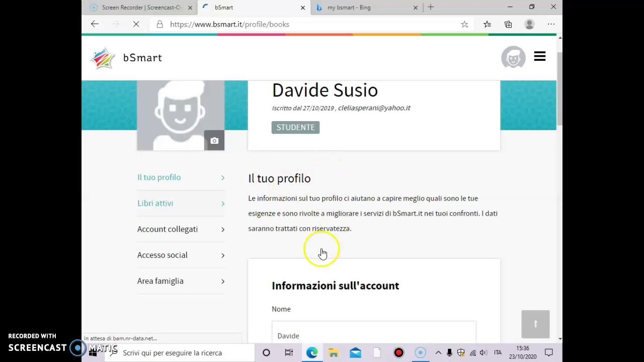Click the bSmart logo

click(x=126, y=58)
